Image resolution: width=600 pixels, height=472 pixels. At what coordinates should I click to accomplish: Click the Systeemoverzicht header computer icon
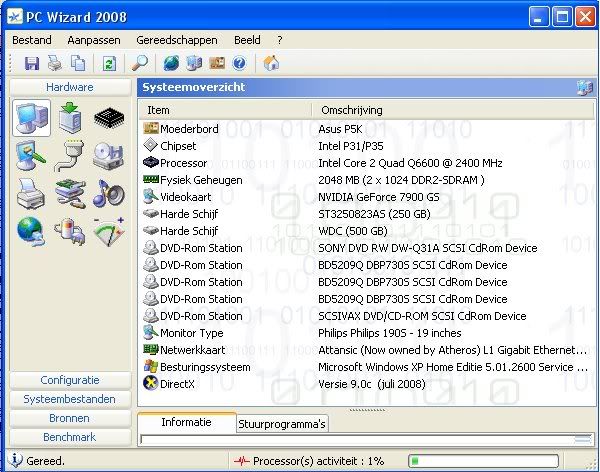585,87
